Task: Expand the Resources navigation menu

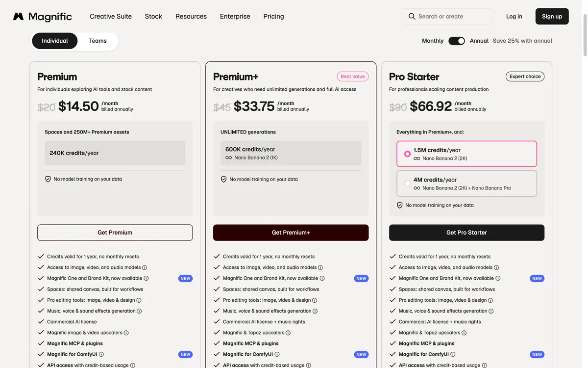Action: (191, 16)
